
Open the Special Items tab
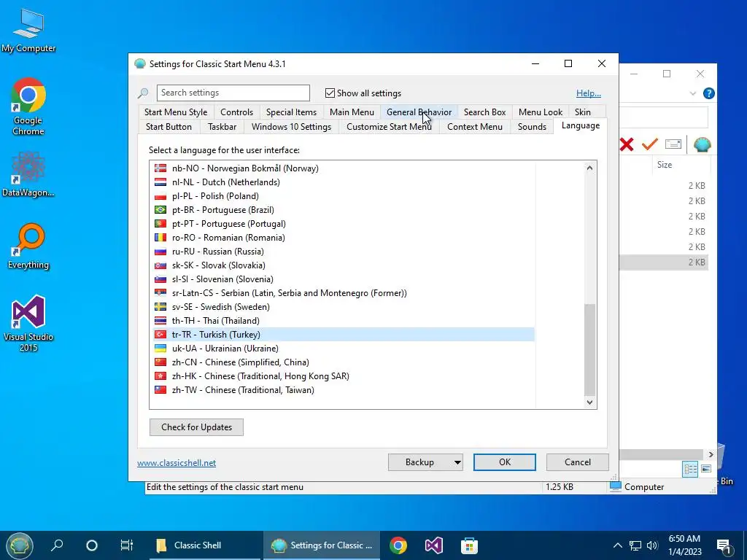[291, 112]
